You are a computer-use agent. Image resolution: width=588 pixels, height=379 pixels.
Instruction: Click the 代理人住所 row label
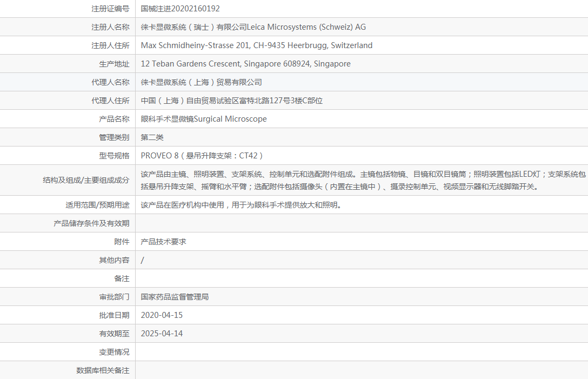click(x=110, y=101)
